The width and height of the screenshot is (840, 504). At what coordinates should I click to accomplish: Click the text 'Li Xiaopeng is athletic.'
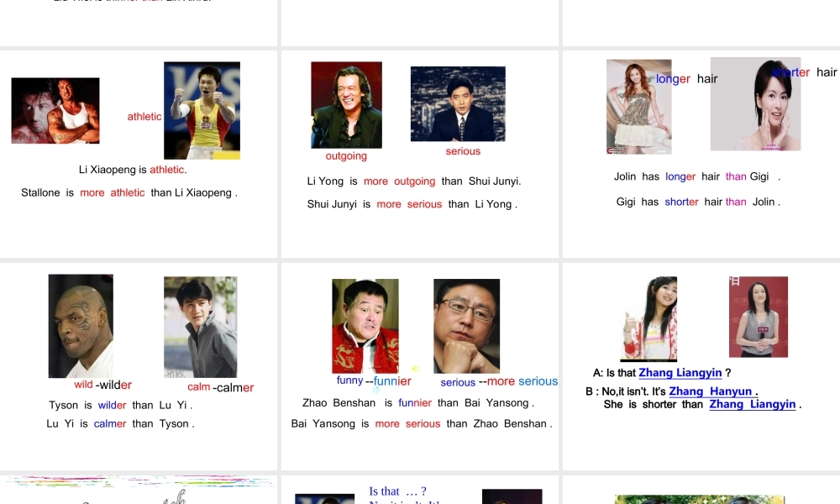coord(133,170)
